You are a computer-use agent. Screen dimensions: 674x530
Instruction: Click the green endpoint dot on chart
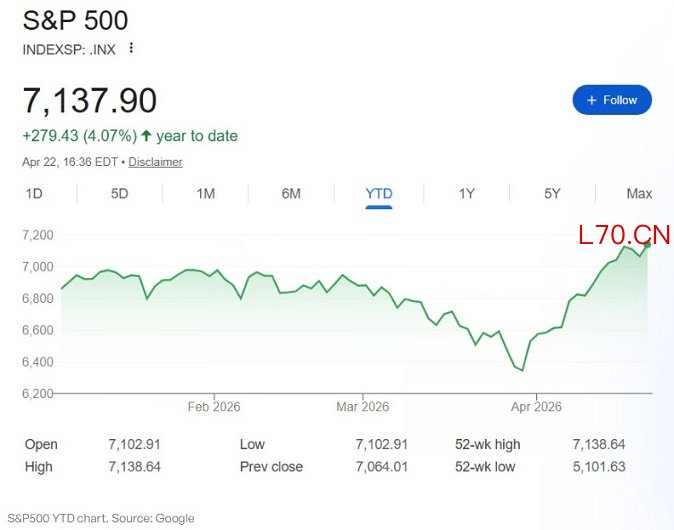648,245
